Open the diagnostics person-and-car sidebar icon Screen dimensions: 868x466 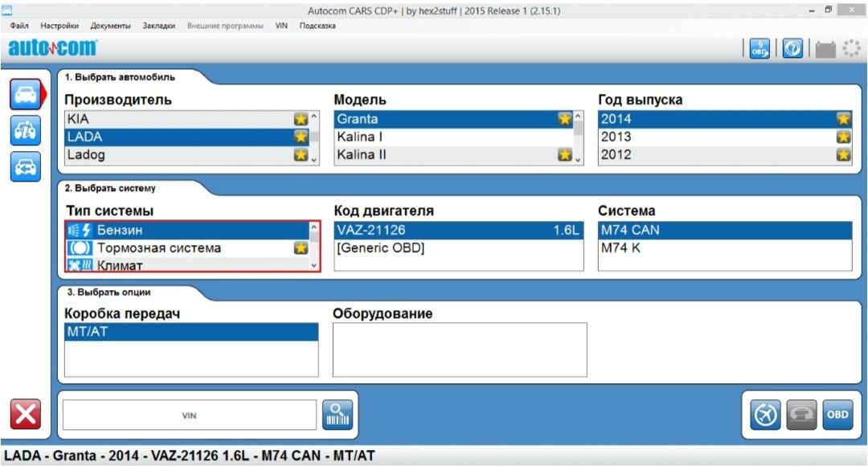click(x=26, y=131)
